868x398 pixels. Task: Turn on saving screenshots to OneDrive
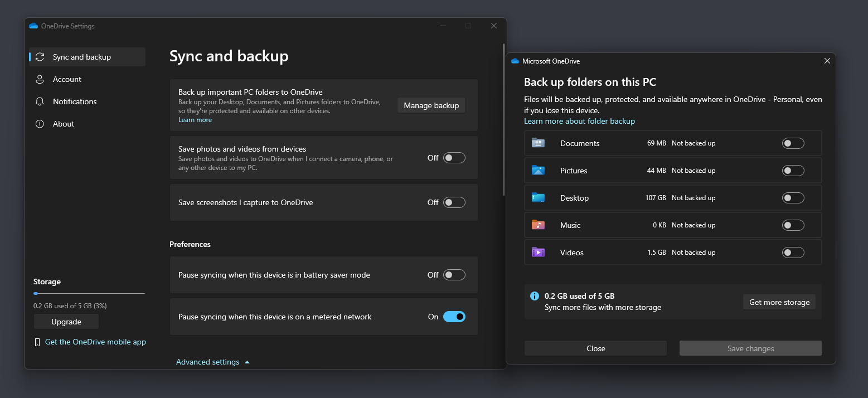tap(454, 202)
